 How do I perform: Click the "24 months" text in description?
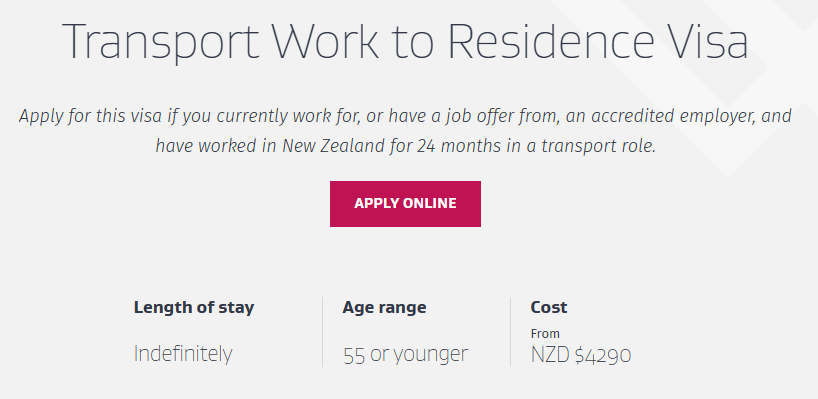tap(460, 146)
